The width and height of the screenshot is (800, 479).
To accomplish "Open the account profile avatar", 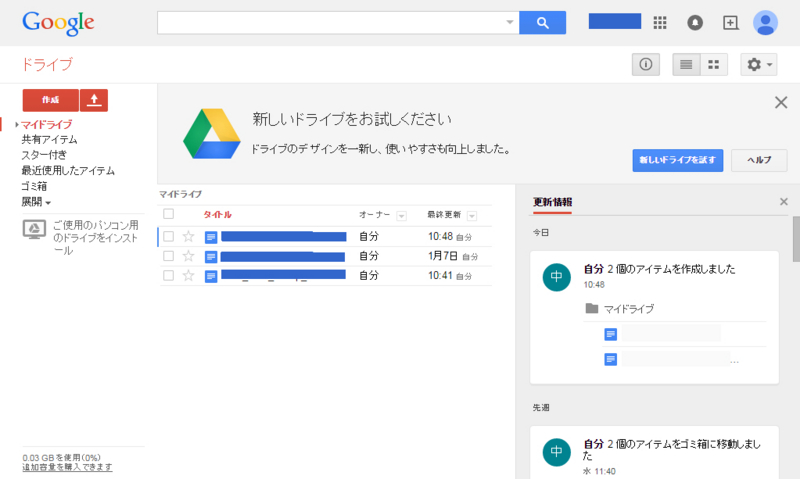I will coord(765,22).
